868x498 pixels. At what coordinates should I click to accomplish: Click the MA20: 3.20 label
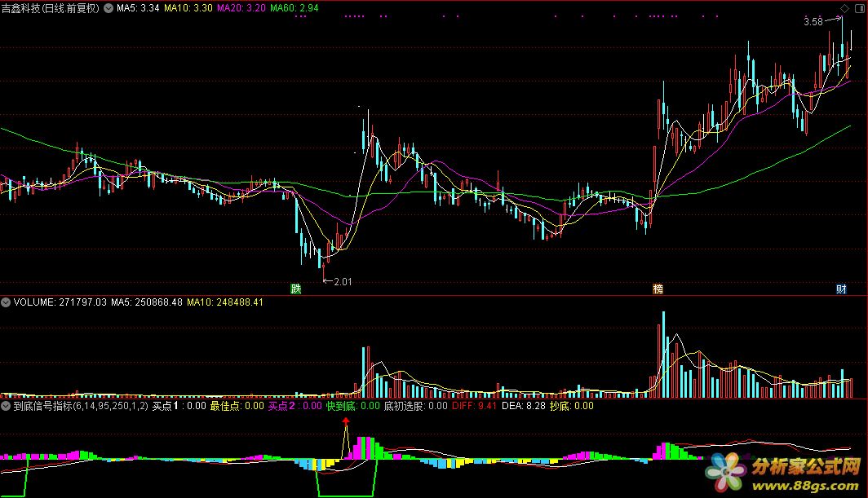[241, 8]
